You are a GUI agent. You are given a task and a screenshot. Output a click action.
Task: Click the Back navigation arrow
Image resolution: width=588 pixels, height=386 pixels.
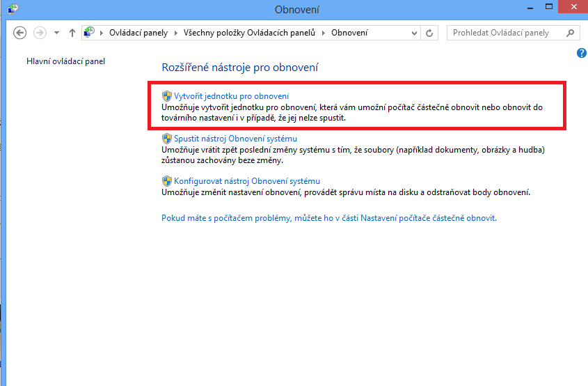[x=20, y=33]
